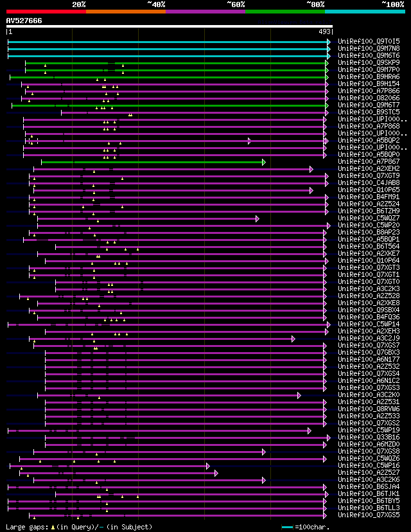Open hit UniRef100_B9HRA6
411x532 pixels.
[x=369, y=76]
